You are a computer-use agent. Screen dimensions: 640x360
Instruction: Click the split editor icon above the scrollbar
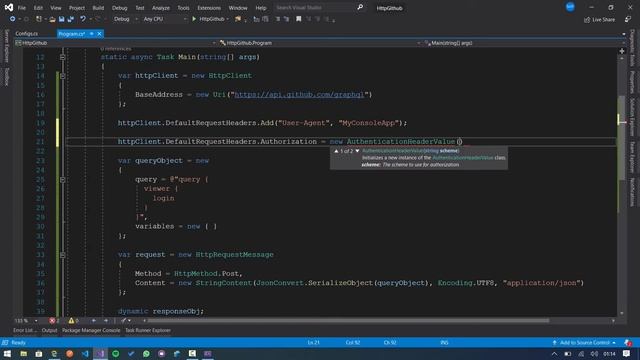622,51
